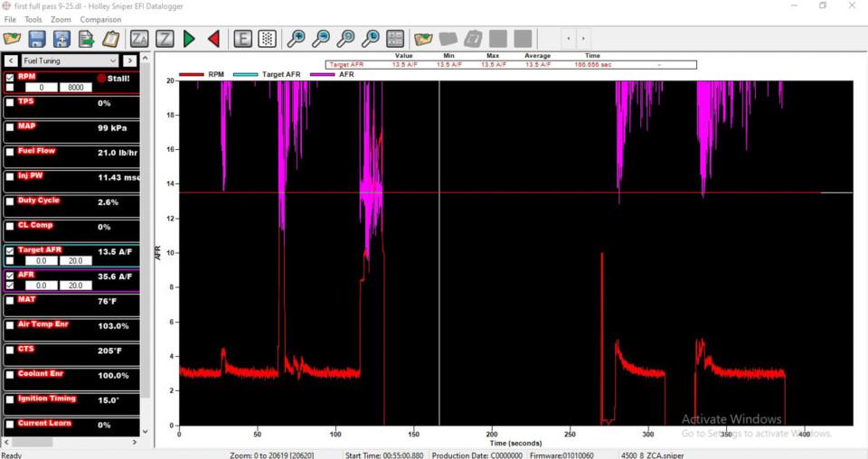Enable the Fuel Flow checkbox

point(9,152)
